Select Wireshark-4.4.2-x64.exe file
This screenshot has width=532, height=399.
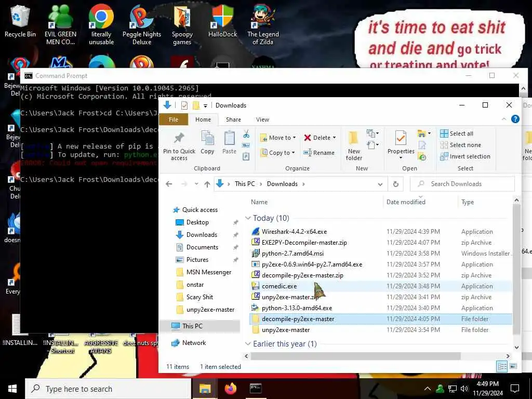(294, 232)
